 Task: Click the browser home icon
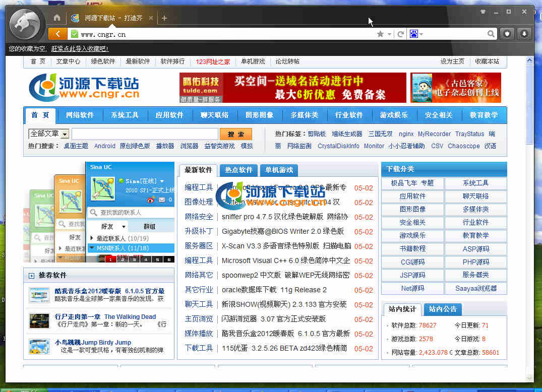[x=57, y=18]
